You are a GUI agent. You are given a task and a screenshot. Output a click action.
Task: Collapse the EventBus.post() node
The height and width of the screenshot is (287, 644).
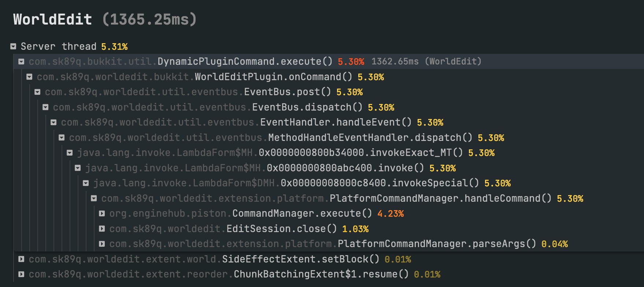pos(37,92)
